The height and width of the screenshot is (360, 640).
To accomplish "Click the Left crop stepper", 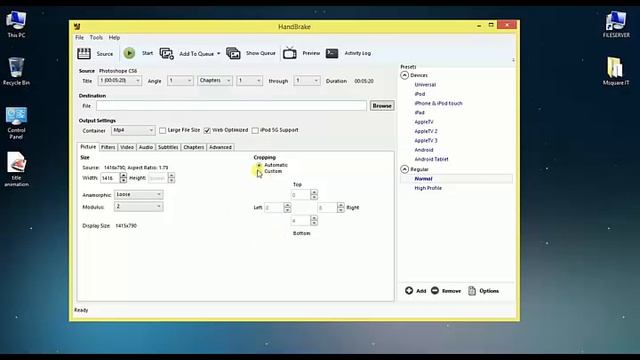I will point(287,208).
